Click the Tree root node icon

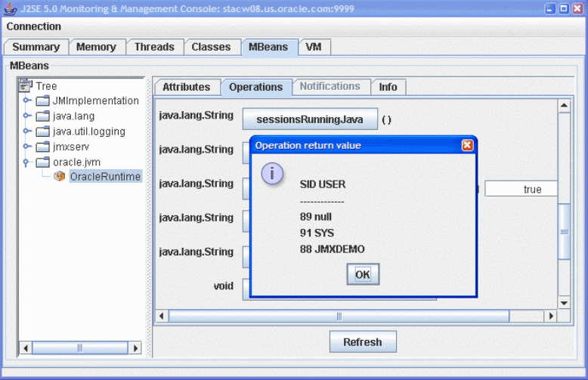[x=26, y=86]
